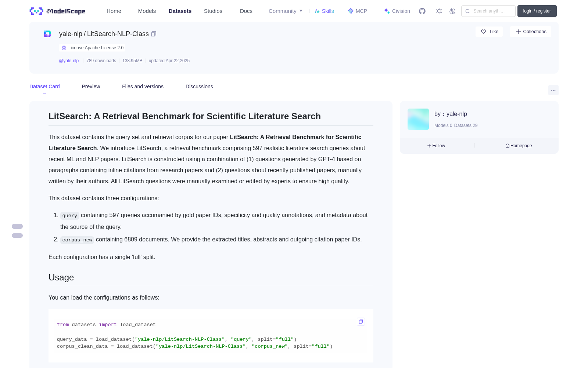Select the Dataset Card tab
Viewport: 588px width, 368px height.
[x=44, y=86]
